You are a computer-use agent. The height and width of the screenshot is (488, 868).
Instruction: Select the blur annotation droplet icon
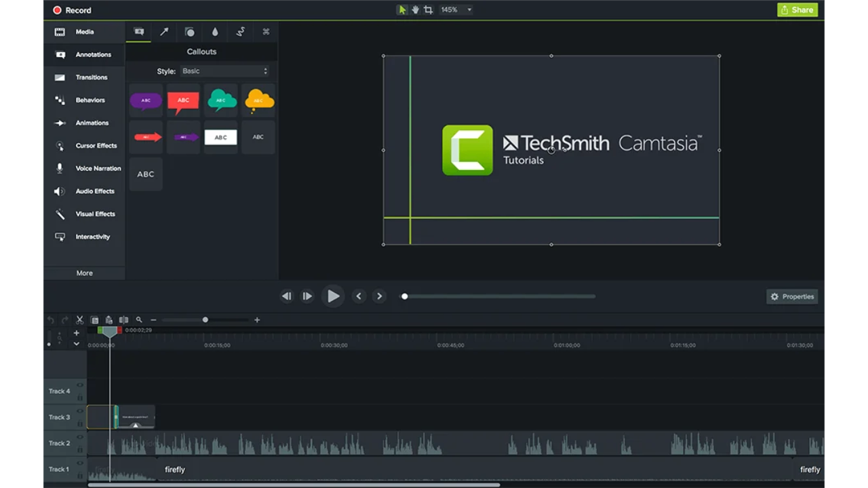[x=214, y=32]
